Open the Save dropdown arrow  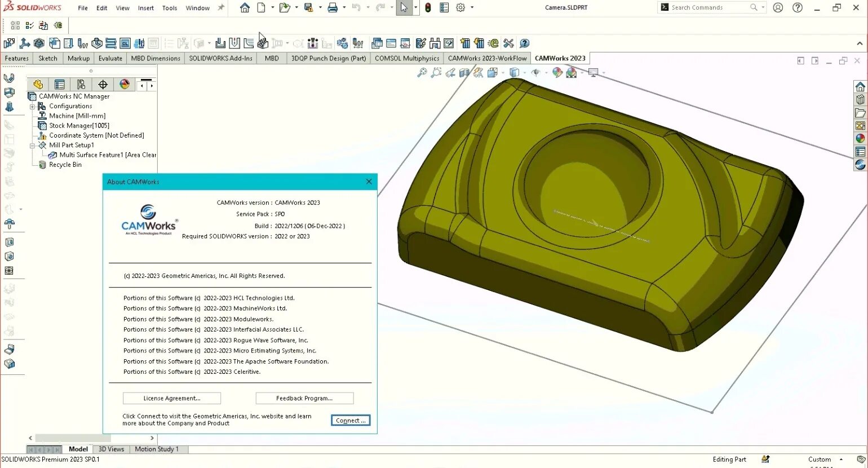[x=320, y=7]
